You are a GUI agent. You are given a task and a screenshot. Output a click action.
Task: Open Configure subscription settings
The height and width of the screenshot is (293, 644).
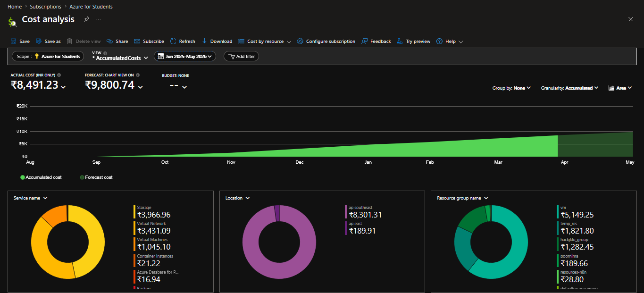click(x=326, y=41)
